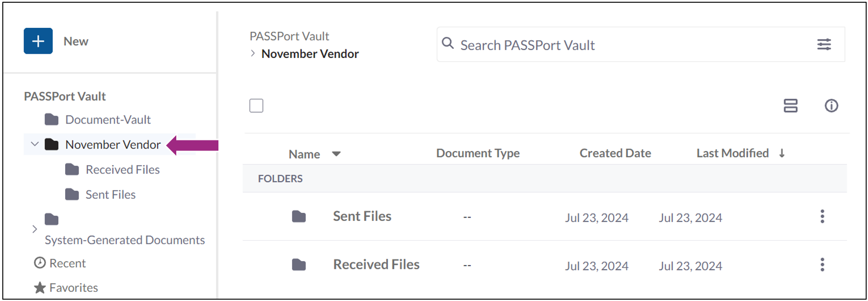Click the Recent clock icon
The height and width of the screenshot is (301, 868).
[39, 263]
